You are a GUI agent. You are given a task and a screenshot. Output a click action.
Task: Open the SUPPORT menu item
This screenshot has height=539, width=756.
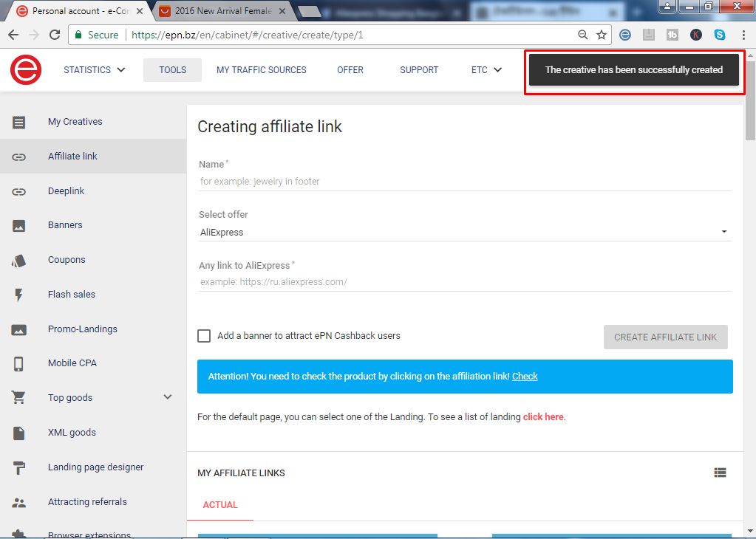point(419,70)
